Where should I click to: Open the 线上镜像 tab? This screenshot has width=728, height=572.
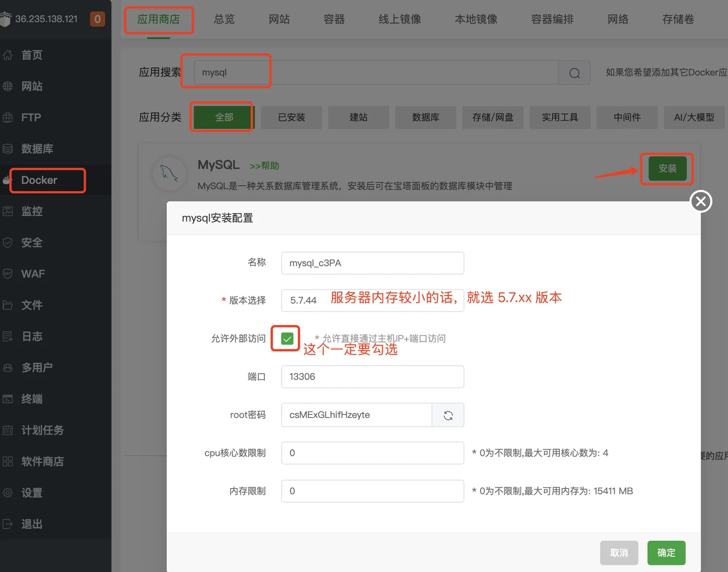click(x=400, y=19)
